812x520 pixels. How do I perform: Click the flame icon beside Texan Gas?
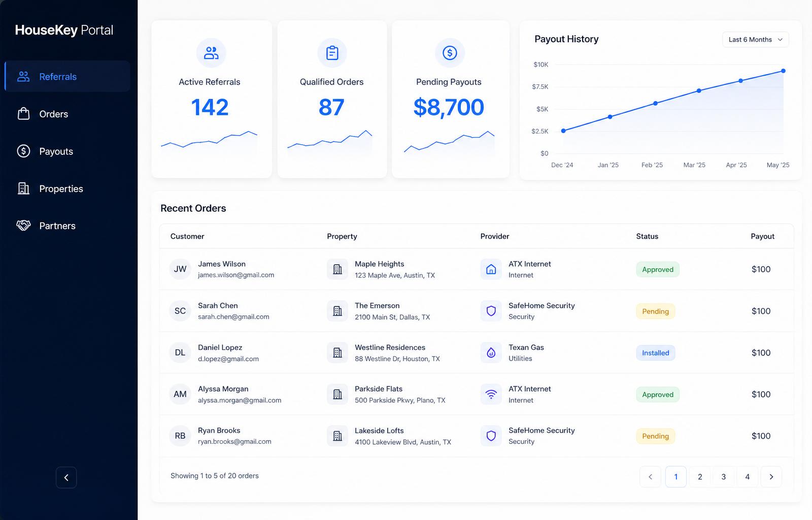pyautogui.click(x=491, y=352)
